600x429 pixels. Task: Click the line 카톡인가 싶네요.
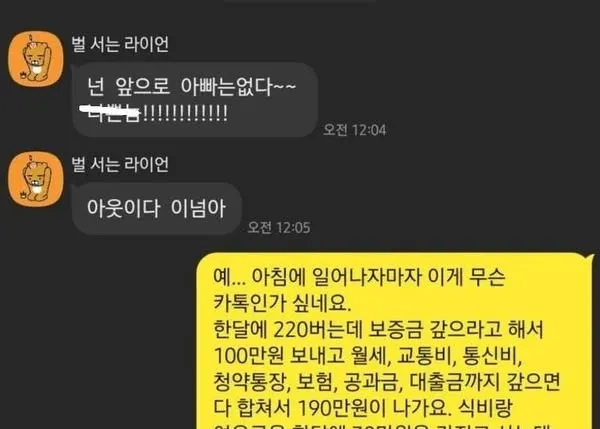[282, 303]
